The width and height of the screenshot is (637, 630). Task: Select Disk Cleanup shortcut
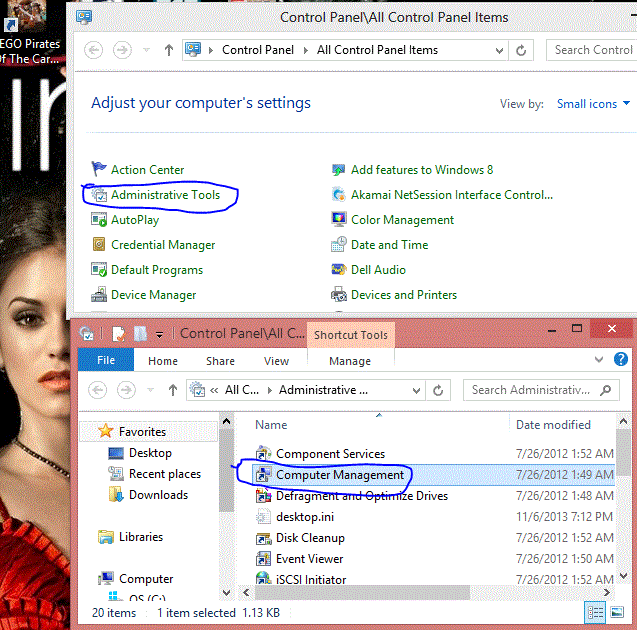coord(310,538)
